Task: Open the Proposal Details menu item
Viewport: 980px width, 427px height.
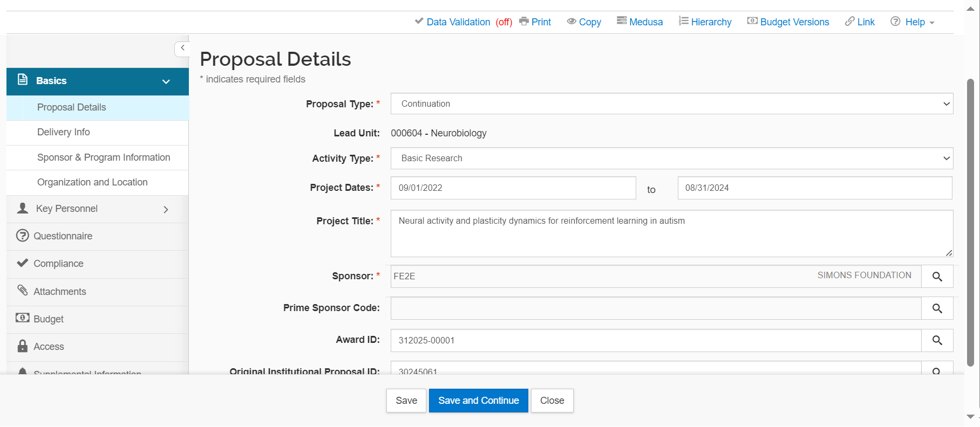Action: coord(98,107)
